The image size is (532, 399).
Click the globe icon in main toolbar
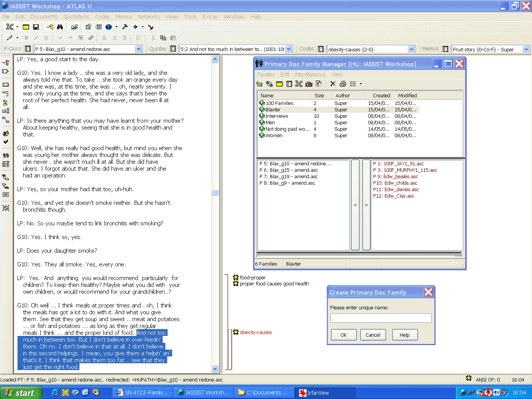point(109,27)
